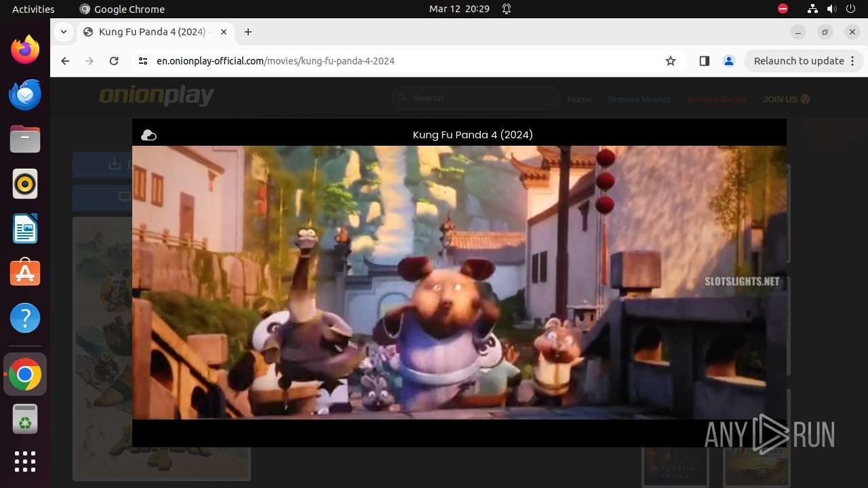Open Ubuntu Software from the dock
The height and width of the screenshot is (488, 868).
click(x=25, y=273)
